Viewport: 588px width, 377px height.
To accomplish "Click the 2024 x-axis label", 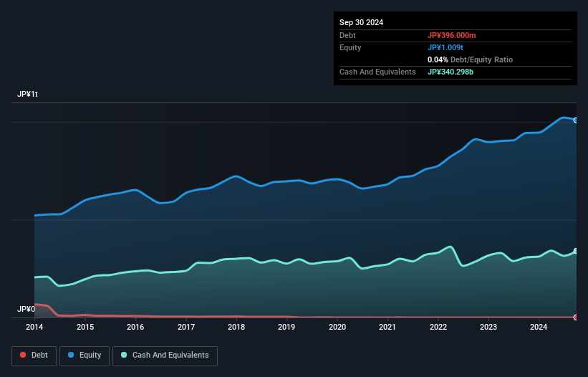I will click(x=539, y=327).
